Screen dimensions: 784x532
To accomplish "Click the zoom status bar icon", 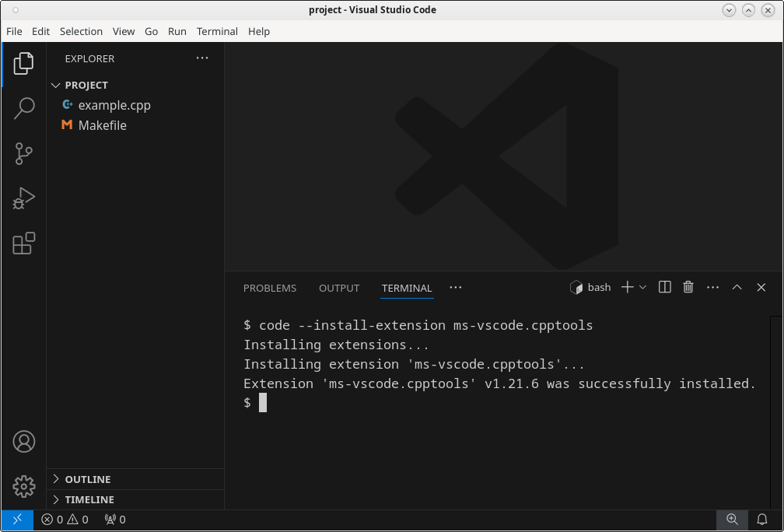I will click(732, 520).
